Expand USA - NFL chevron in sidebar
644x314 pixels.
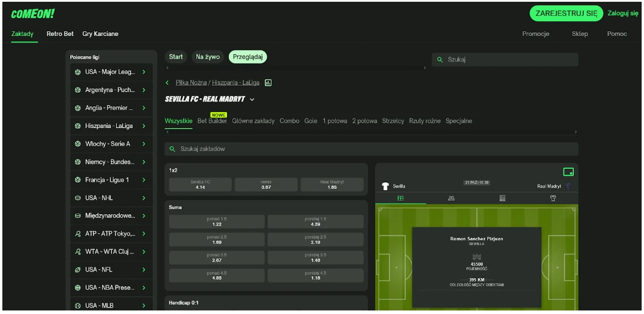click(x=144, y=270)
